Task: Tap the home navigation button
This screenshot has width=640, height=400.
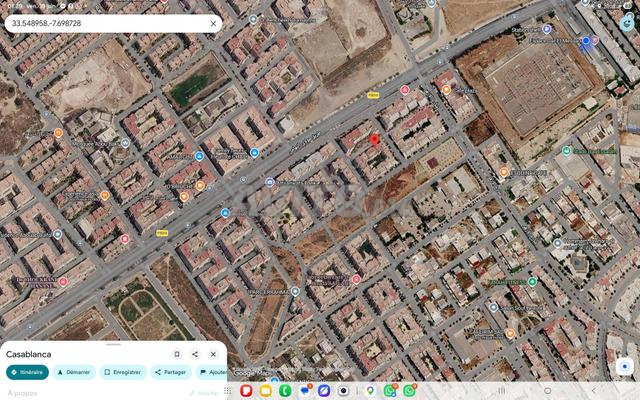Action: 548,391
